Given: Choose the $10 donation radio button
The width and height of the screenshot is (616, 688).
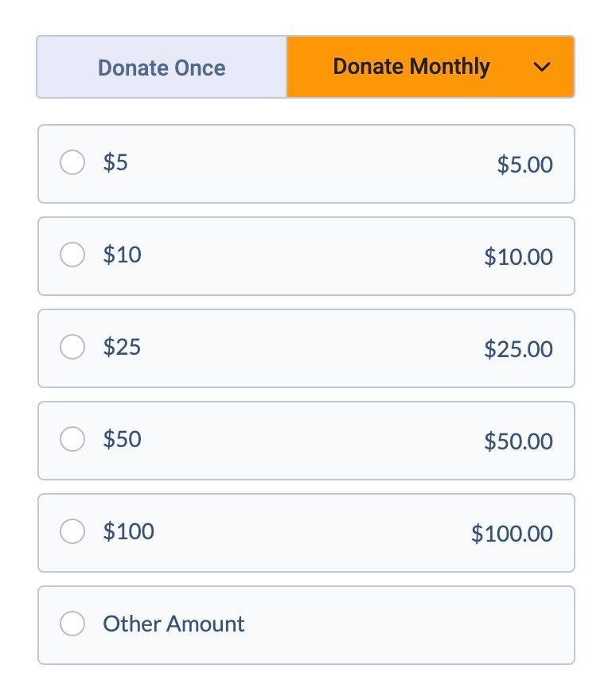Looking at the screenshot, I should pyautogui.click(x=72, y=255).
